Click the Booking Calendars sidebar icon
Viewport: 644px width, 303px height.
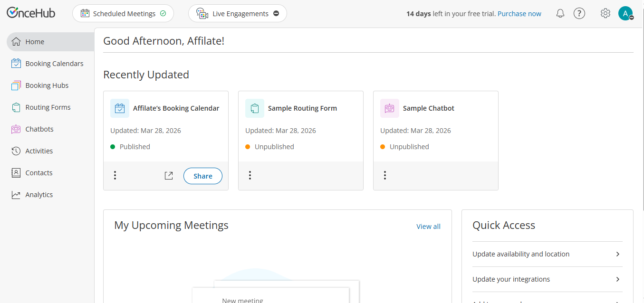coord(16,64)
